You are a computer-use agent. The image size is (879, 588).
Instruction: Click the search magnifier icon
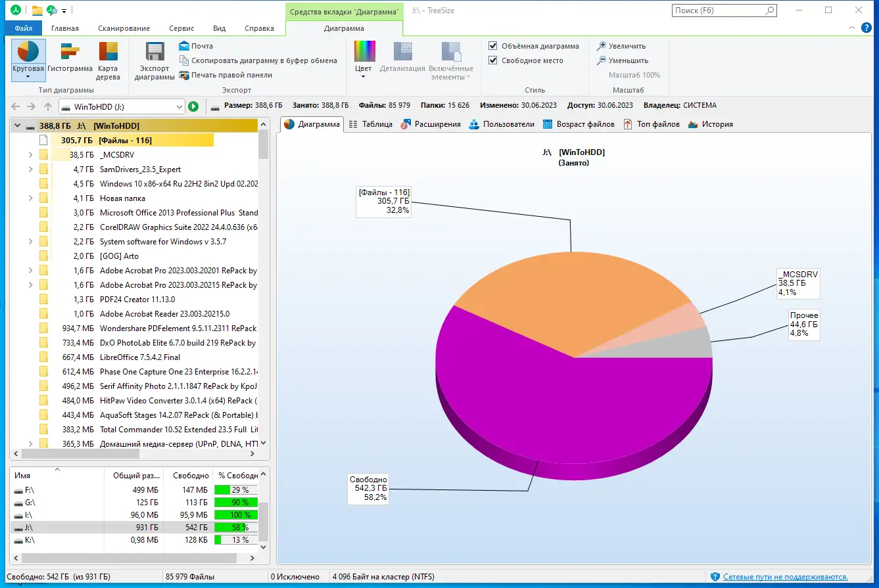(770, 11)
